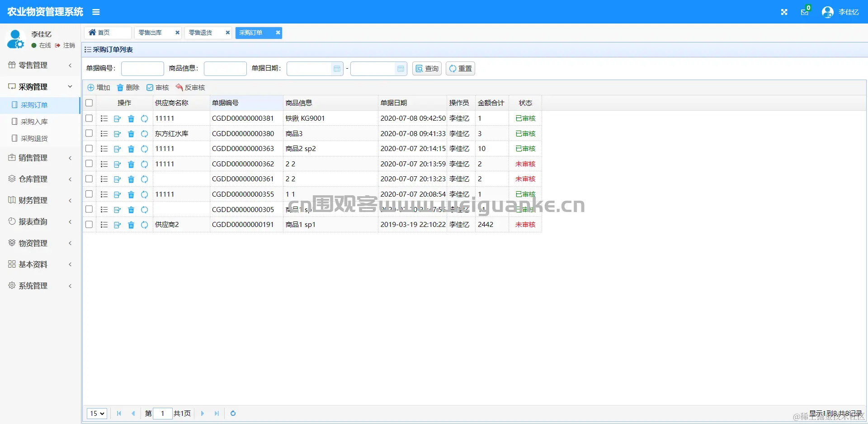Screen dimensions: 868x424
Task: Check the row for CGDD00000000362
Action: [89, 164]
